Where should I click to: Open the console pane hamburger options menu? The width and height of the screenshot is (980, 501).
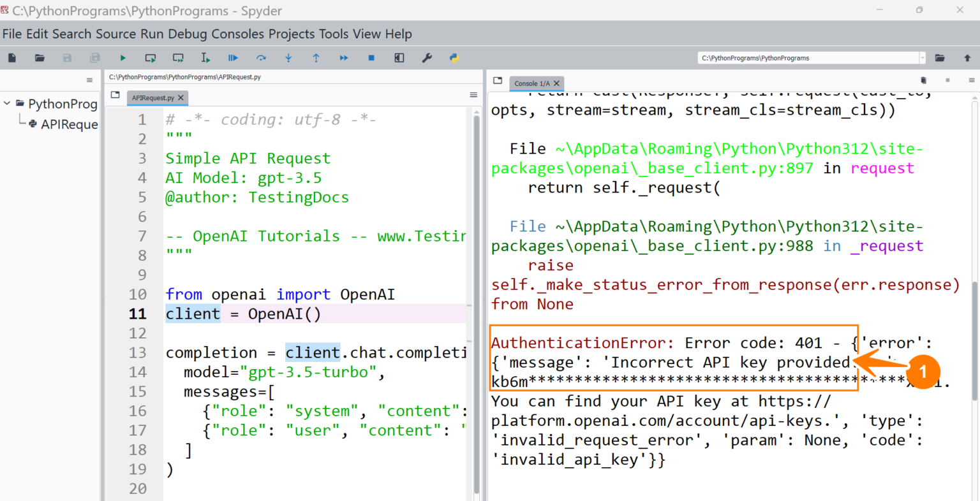pos(971,80)
